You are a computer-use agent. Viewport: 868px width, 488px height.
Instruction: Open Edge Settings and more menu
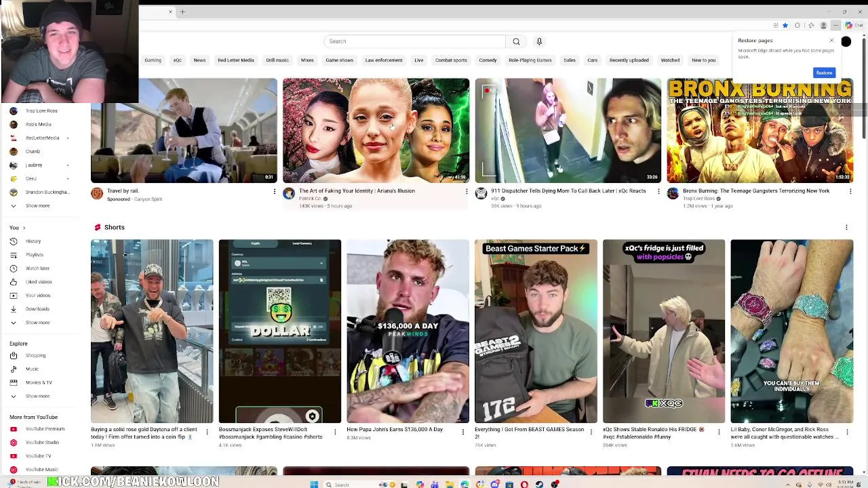[835, 26]
